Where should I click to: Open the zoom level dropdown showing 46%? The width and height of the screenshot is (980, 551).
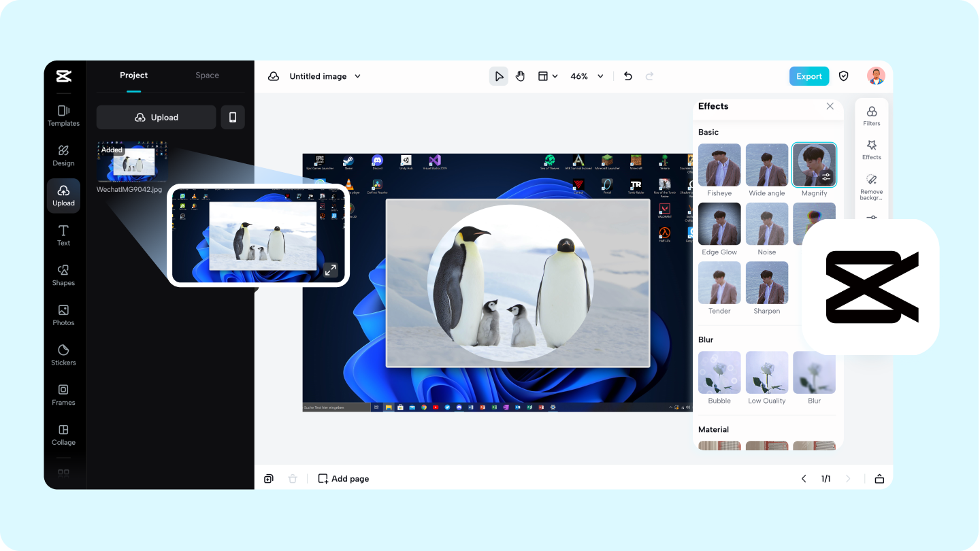pyautogui.click(x=586, y=76)
